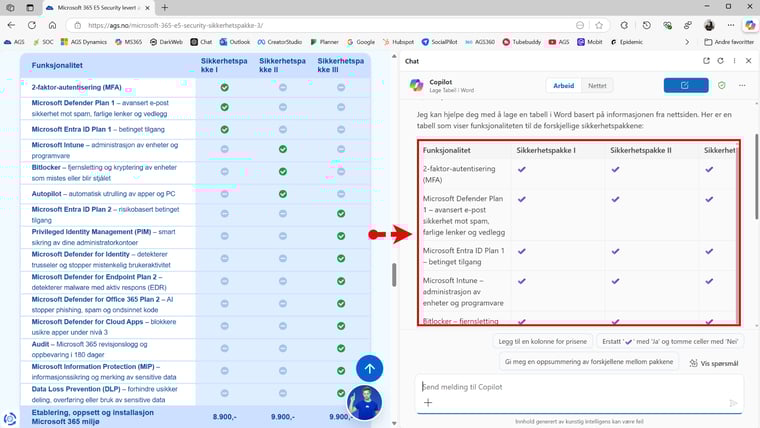Image resolution: width=760 pixels, height=428 pixels.
Task: Click the address bar URL
Action: click(175, 25)
